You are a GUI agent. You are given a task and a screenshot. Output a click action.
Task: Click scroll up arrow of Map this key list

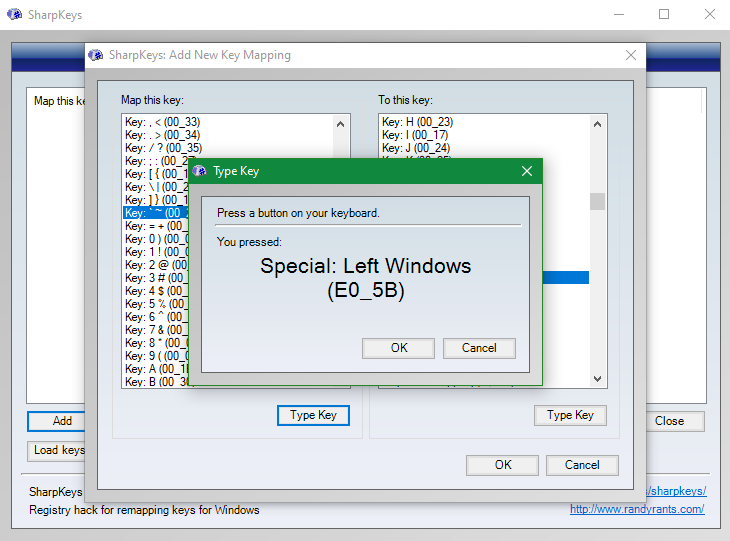[x=340, y=124]
